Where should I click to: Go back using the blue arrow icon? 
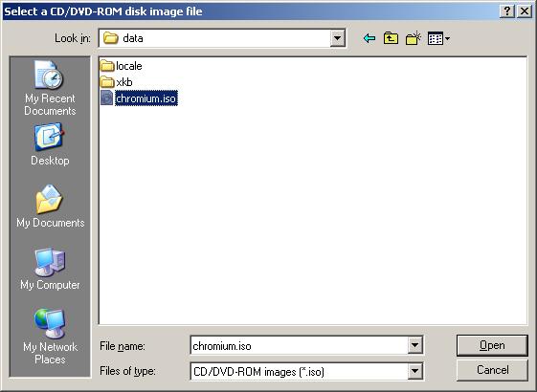pos(369,38)
